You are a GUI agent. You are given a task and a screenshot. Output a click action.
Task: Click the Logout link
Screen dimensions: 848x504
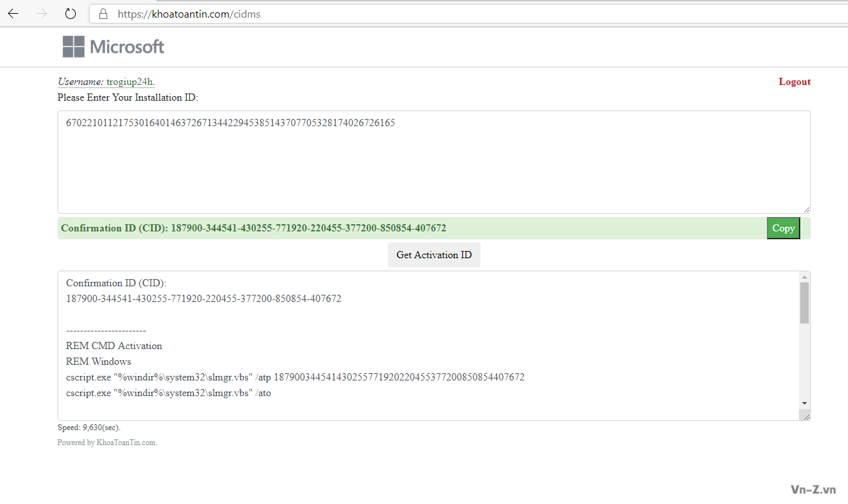[x=794, y=82]
